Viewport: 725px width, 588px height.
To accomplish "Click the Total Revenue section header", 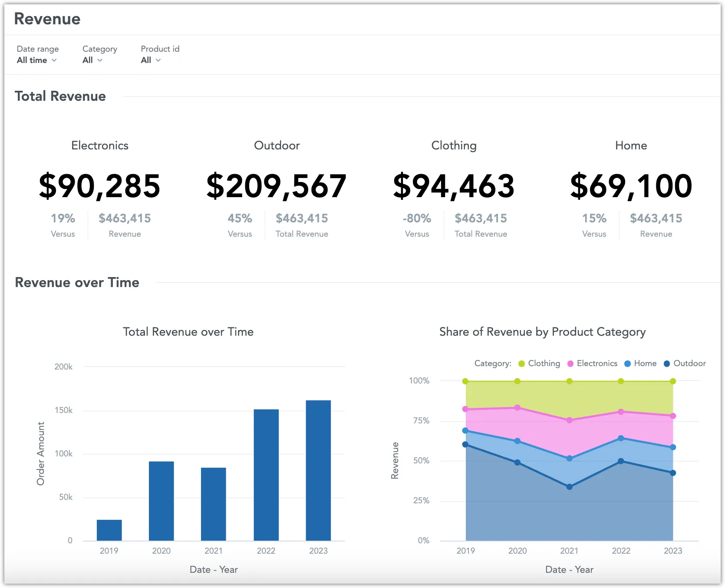I will click(x=60, y=96).
